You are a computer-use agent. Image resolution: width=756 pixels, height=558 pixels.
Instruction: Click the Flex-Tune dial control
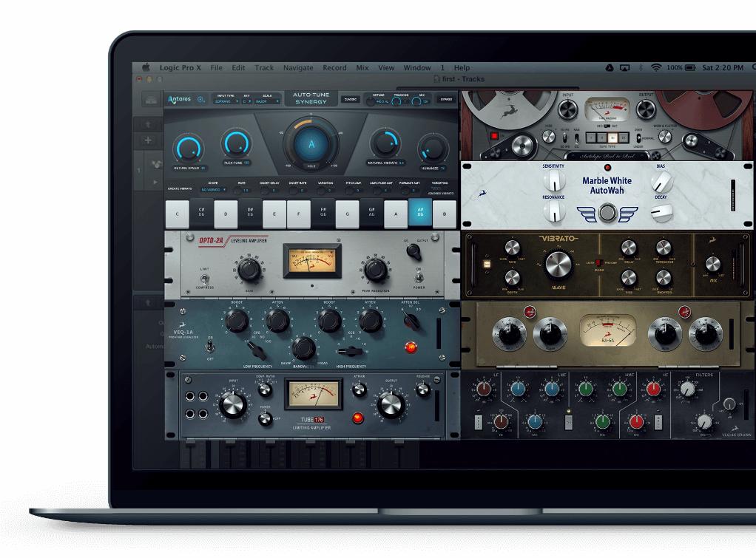pyautogui.click(x=237, y=143)
